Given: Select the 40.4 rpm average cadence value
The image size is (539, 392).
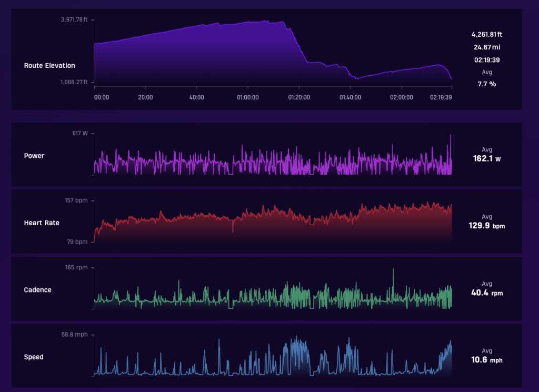Looking at the screenshot, I should (x=487, y=293).
